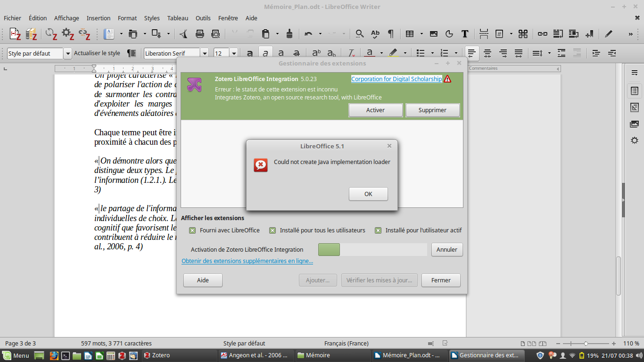Click the language status 'Français (France)'
644x362 pixels.
(347, 343)
